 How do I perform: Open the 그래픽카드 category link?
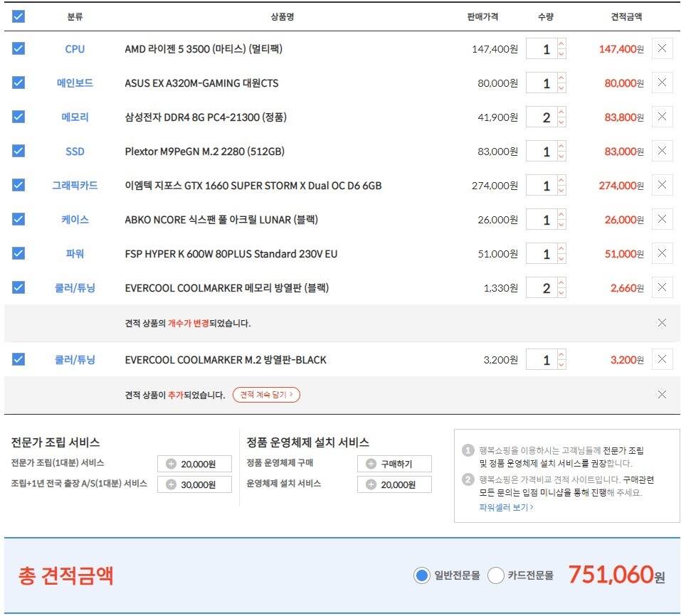pos(75,186)
